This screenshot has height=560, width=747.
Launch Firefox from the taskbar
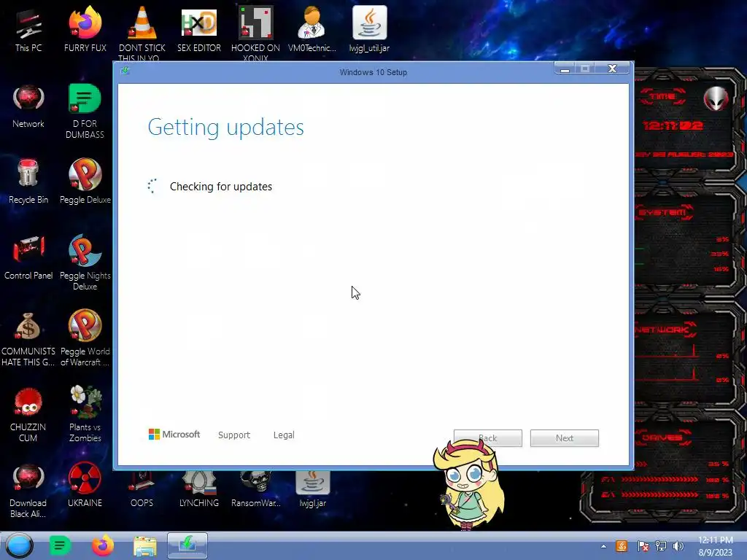click(102, 545)
